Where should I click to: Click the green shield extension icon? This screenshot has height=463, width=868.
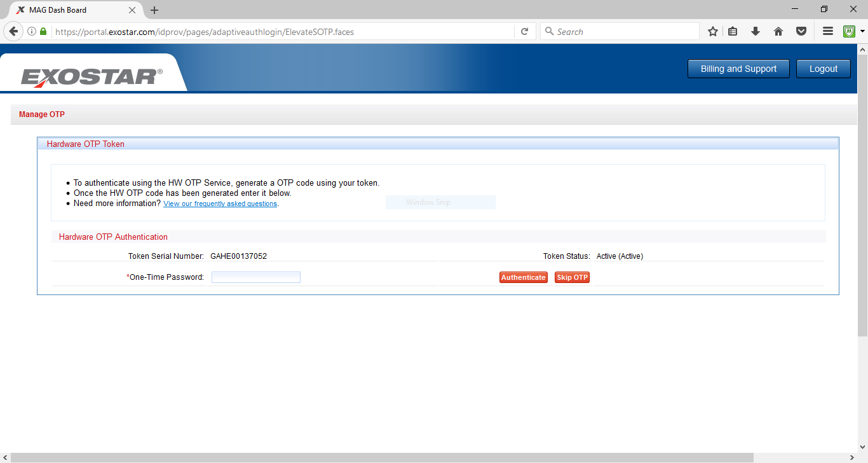(x=849, y=32)
